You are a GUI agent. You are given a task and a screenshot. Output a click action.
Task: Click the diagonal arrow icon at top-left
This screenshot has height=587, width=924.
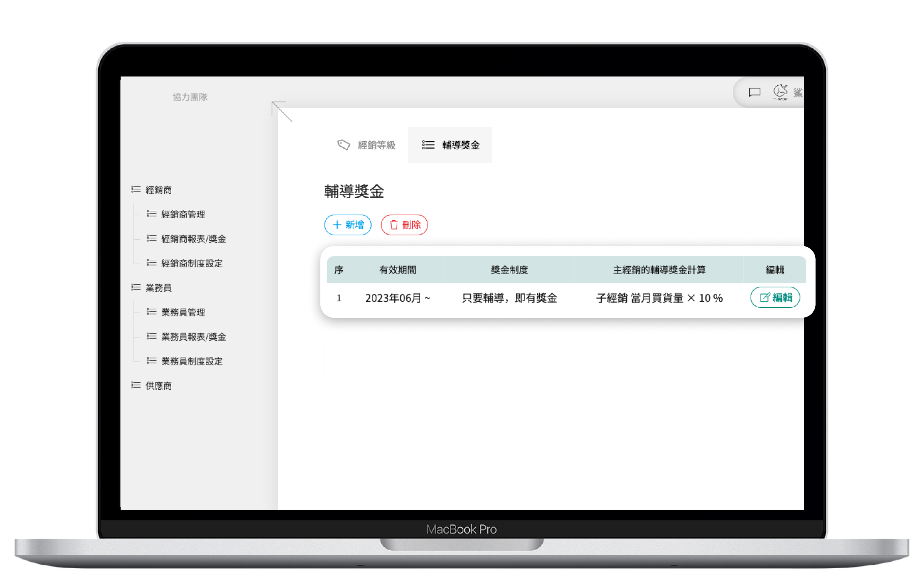pos(282,111)
